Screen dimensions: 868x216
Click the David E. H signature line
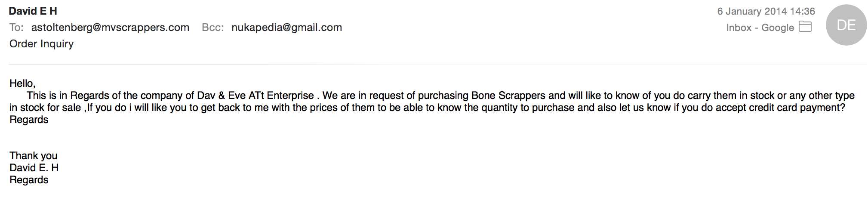point(34,168)
